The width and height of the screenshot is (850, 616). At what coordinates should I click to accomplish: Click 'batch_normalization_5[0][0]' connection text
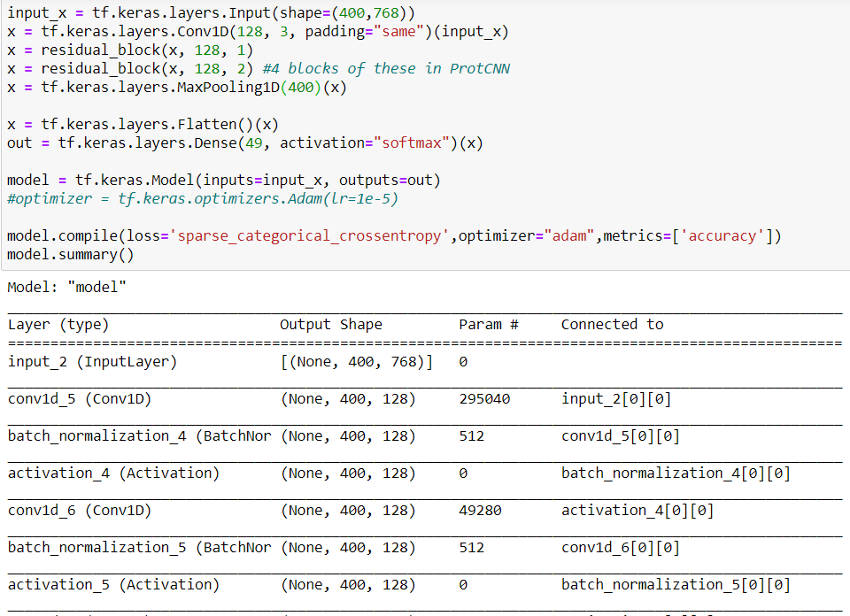[x=676, y=585]
